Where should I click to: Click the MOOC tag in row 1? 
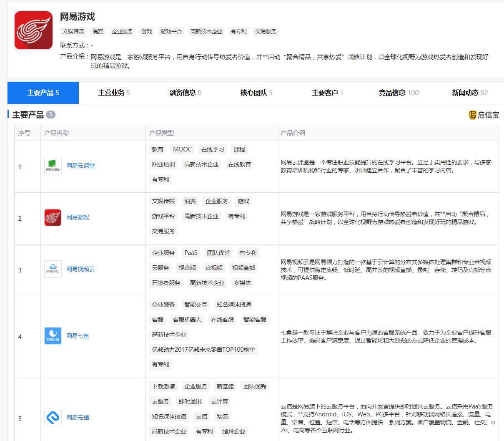[x=182, y=149]
